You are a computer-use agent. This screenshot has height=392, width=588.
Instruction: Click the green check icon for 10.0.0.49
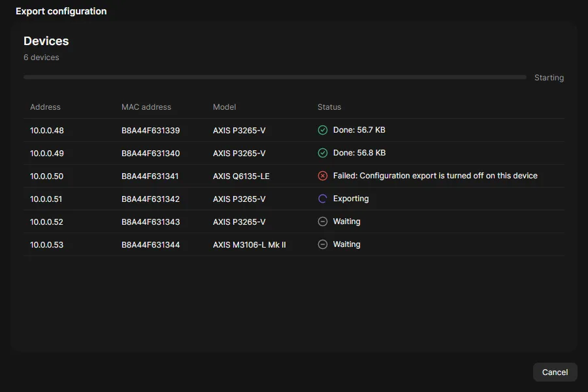pos(323,153)
